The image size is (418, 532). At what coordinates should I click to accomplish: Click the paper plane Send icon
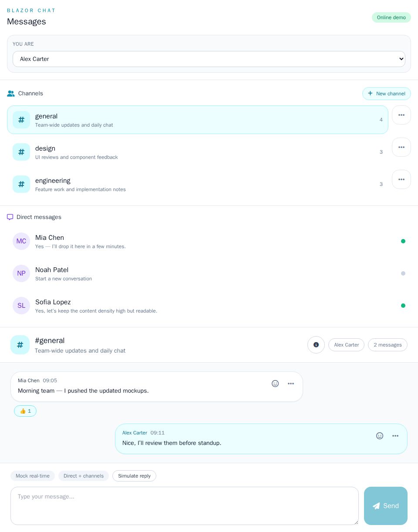pos(376,506)
